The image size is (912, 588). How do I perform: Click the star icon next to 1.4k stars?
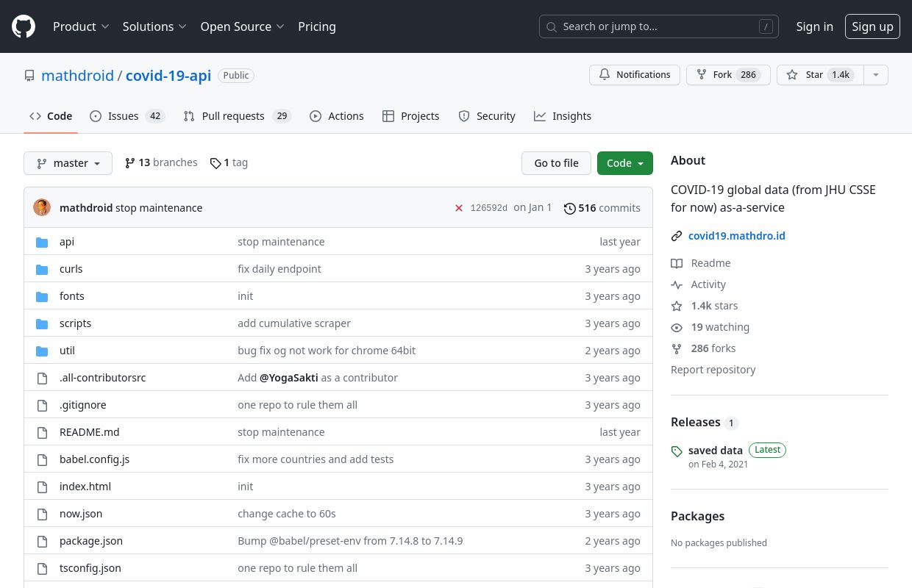pyautogui.click(x=677, y=306)
